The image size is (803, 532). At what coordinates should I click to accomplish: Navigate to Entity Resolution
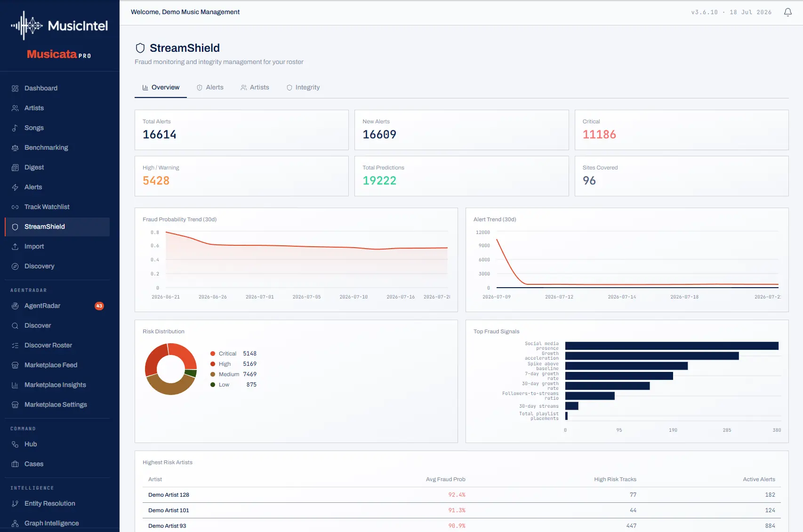[57, 504]
